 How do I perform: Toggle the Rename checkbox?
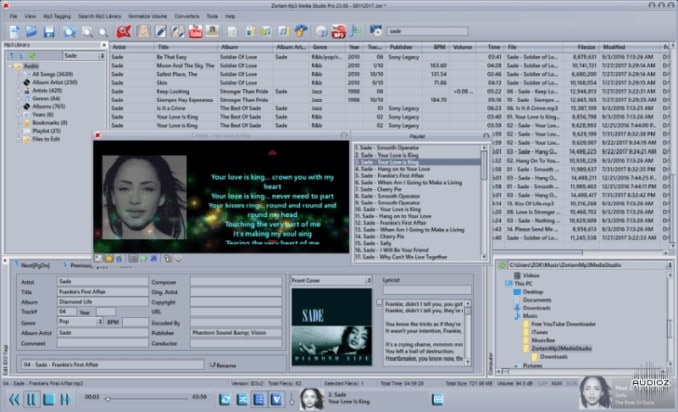point(212,365)
